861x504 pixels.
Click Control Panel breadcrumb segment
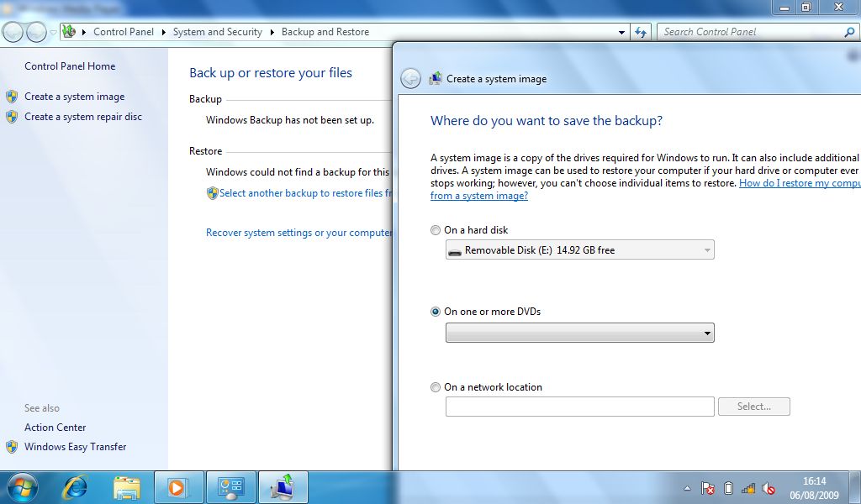(124, 32)
